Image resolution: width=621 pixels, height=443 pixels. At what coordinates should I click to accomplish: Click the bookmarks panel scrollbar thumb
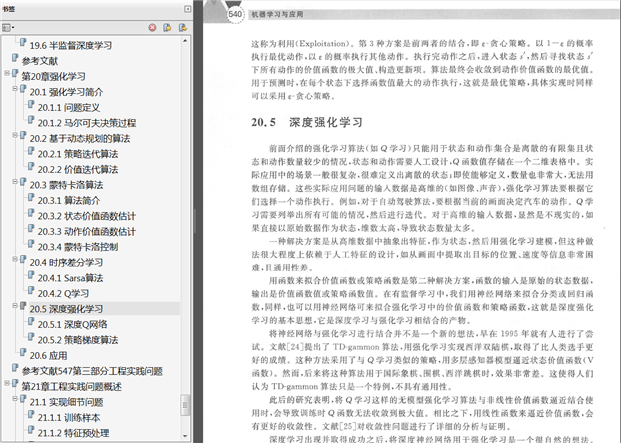click(185, 405)
